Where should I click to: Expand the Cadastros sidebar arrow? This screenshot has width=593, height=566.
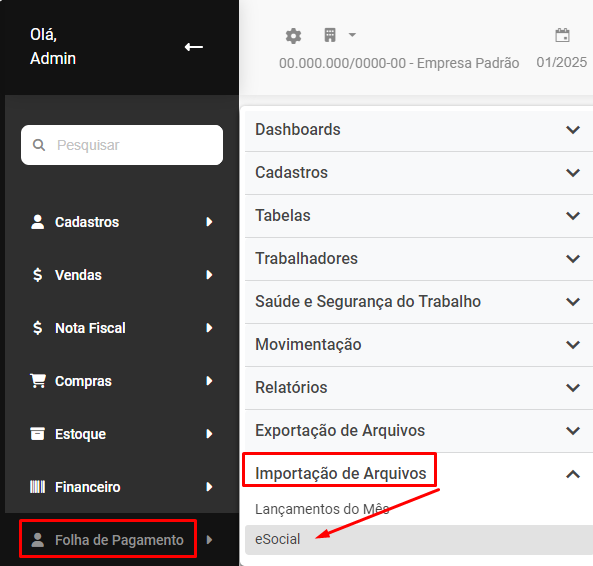point(209,222)
